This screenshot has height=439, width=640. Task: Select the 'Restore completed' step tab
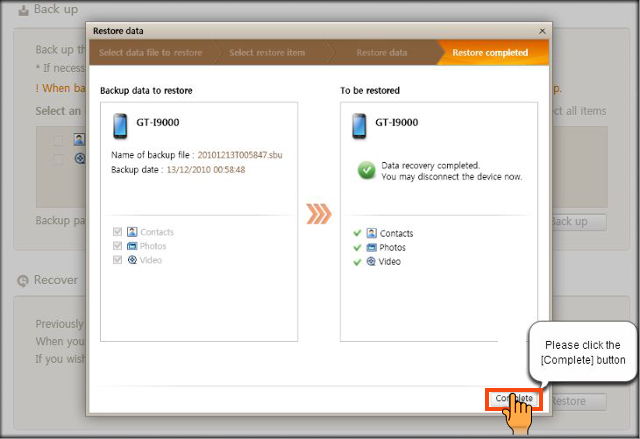point(490,52)
